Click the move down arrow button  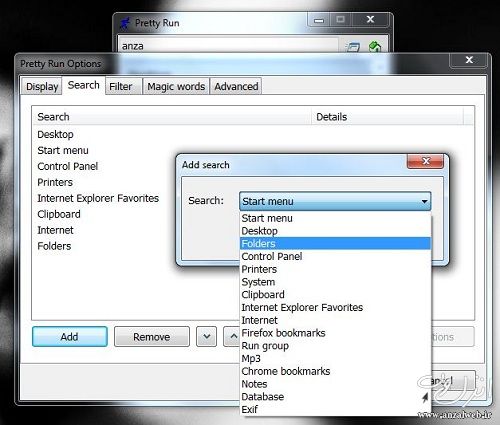206,336
